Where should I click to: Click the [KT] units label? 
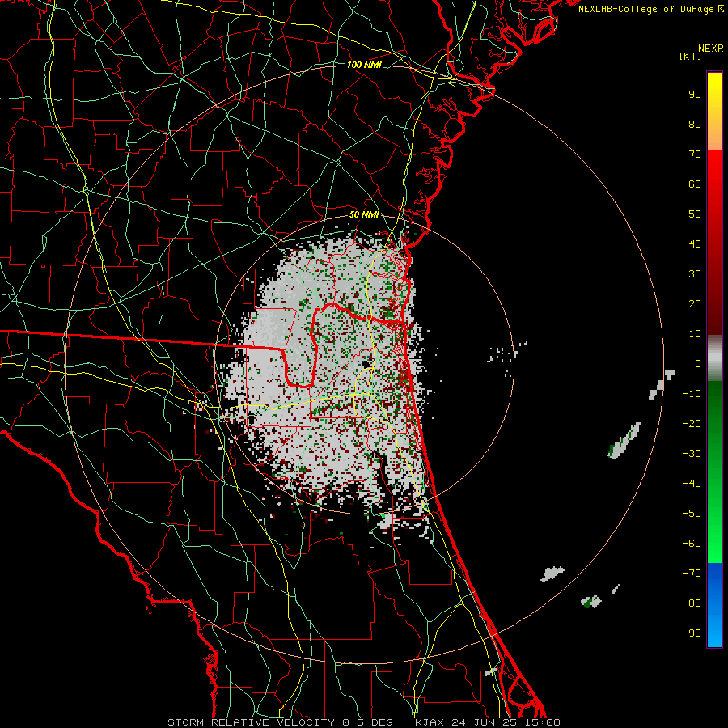tap(691, 56)
